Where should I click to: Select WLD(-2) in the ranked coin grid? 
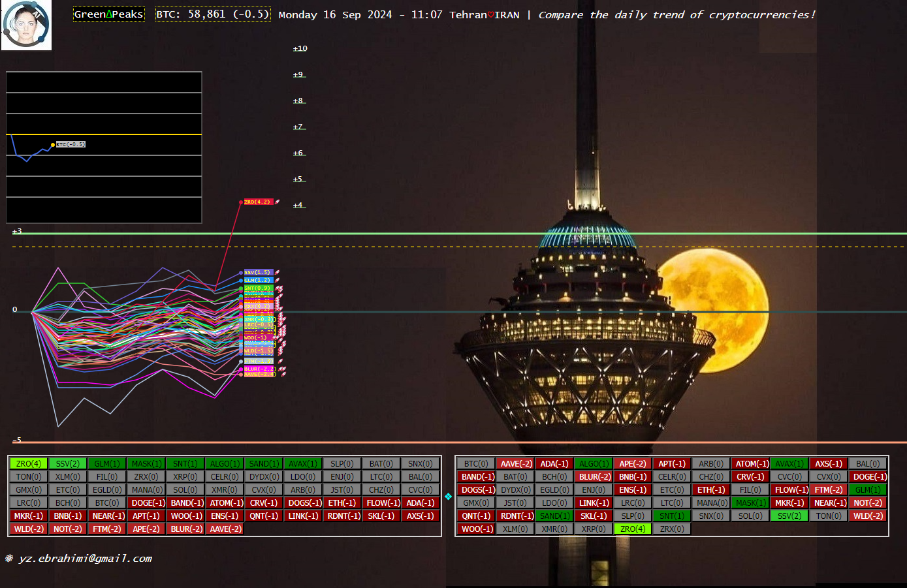pos(29,529)
